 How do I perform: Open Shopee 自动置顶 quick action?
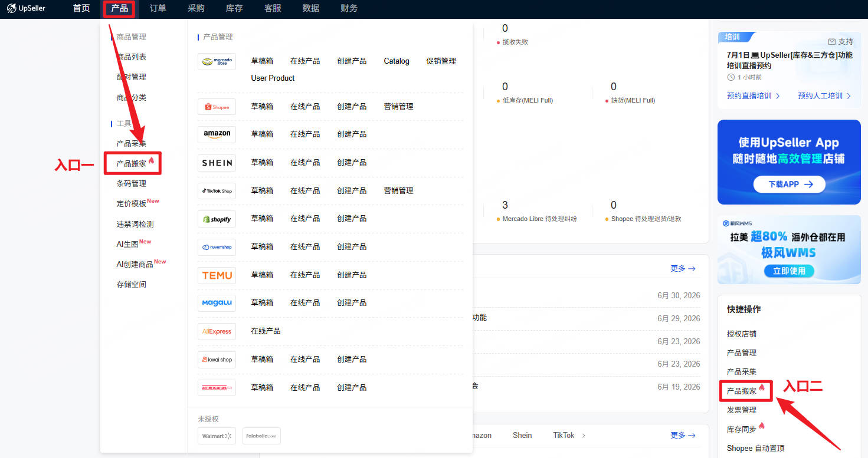[x=756, y=448]
